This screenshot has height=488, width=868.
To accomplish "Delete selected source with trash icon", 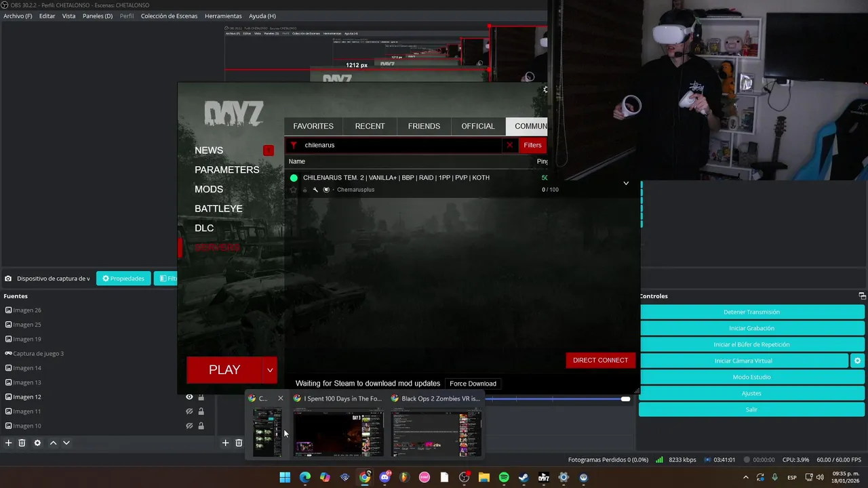I will (22, 443).
